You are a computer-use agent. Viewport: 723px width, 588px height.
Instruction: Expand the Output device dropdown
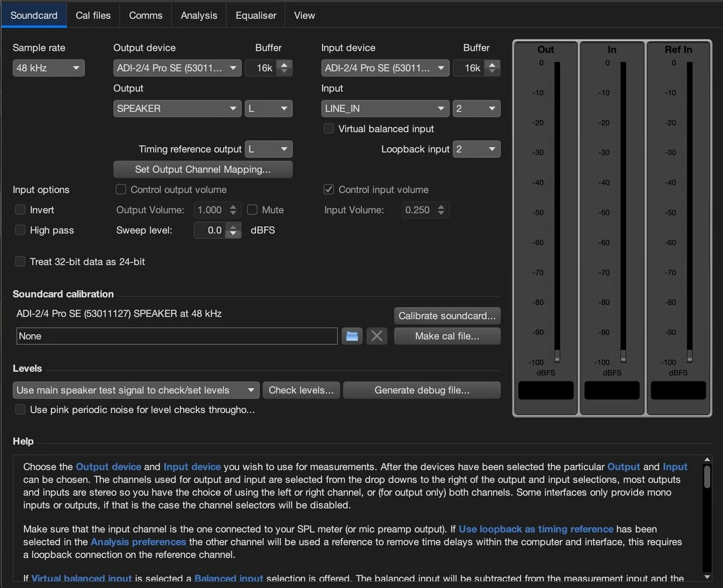[177, 68]
